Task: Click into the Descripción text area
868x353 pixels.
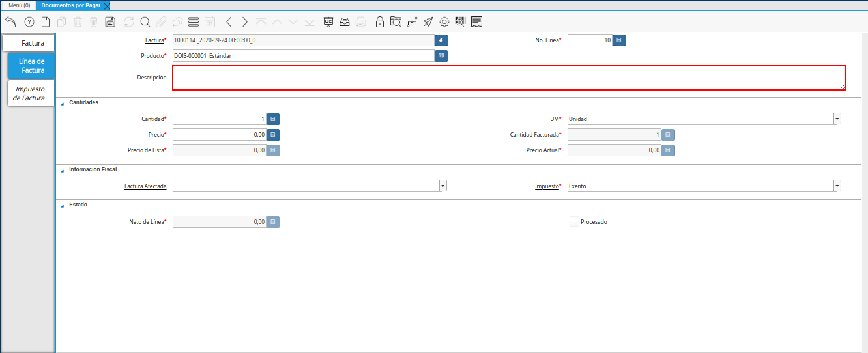Action: pos(509,78)
